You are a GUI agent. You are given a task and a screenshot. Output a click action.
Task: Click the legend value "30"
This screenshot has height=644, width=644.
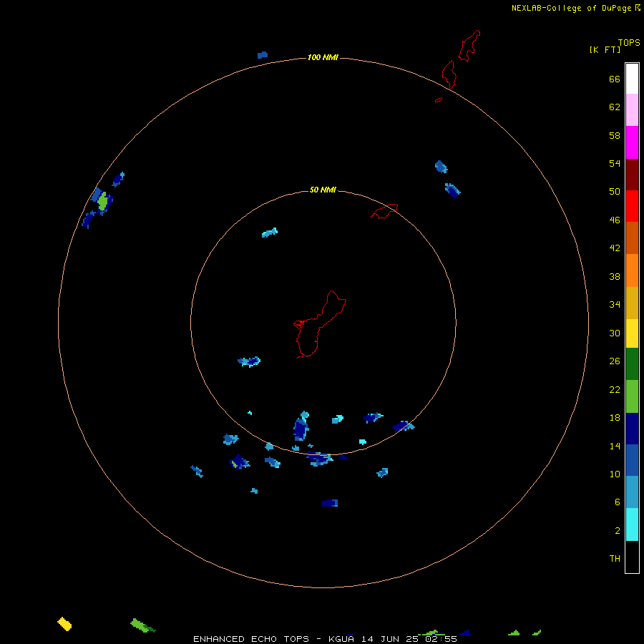[615, 333]
